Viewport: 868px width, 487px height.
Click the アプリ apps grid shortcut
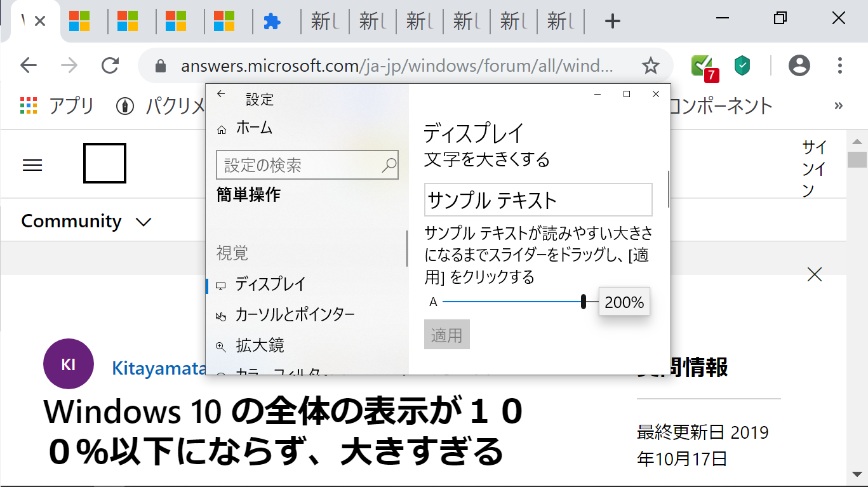57,105
